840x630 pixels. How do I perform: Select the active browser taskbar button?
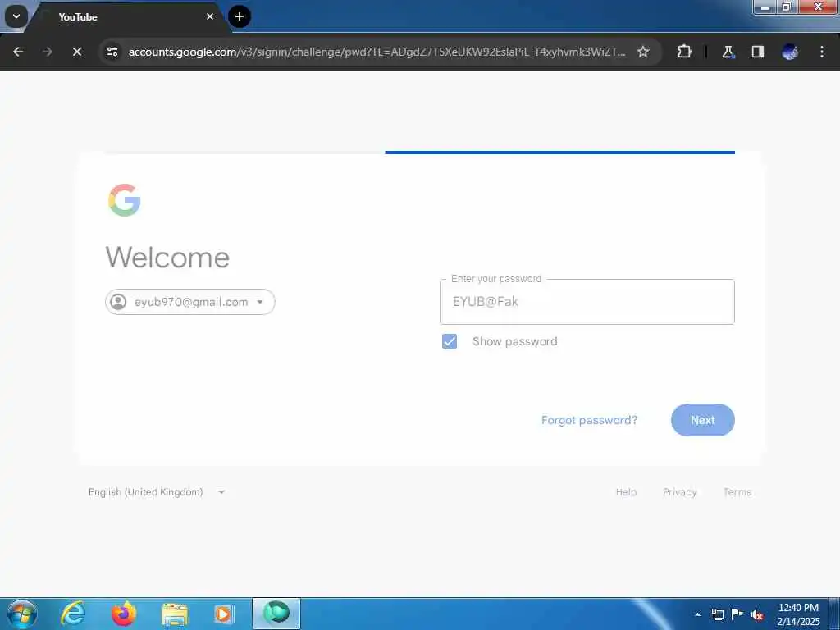click(x=276, y=614)
